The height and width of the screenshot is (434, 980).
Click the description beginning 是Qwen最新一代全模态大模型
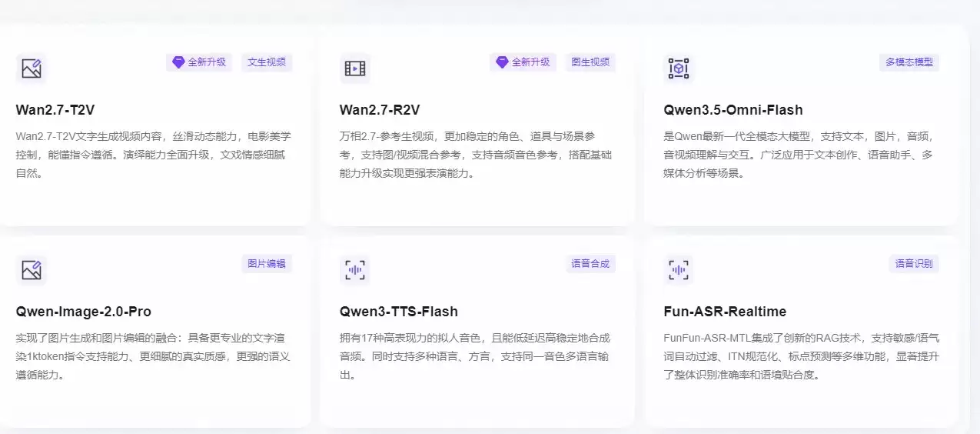pos(801,155)
